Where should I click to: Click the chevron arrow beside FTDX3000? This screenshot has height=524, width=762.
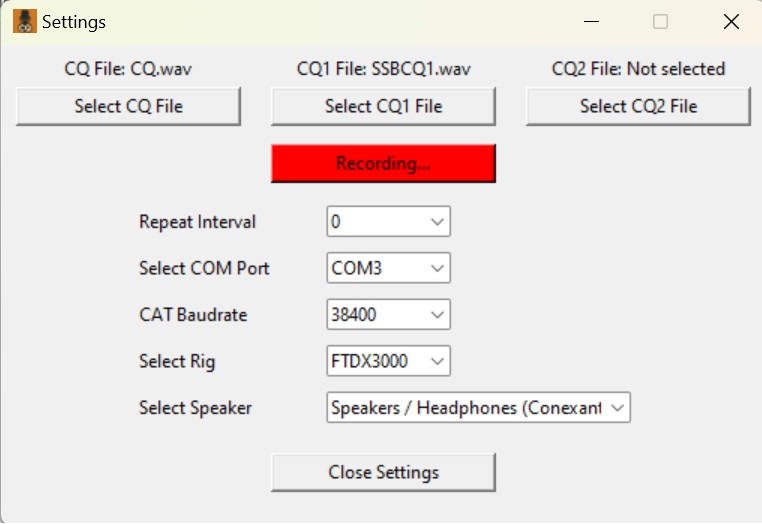coord(437,361)
